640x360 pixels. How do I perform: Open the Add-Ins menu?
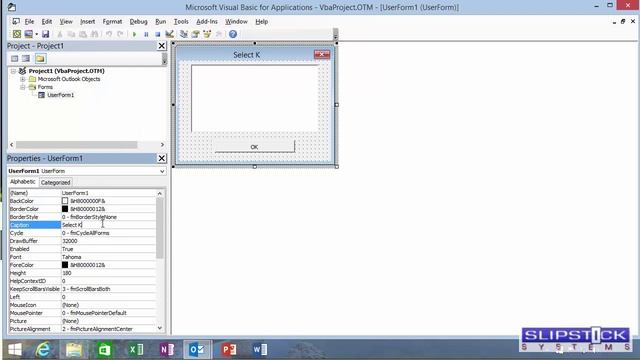coord(207,22)
